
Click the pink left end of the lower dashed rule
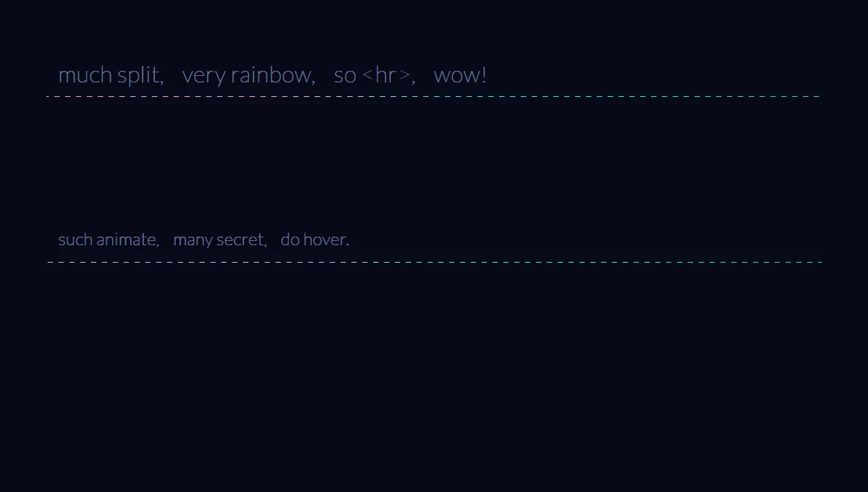(x=51, y=262)
